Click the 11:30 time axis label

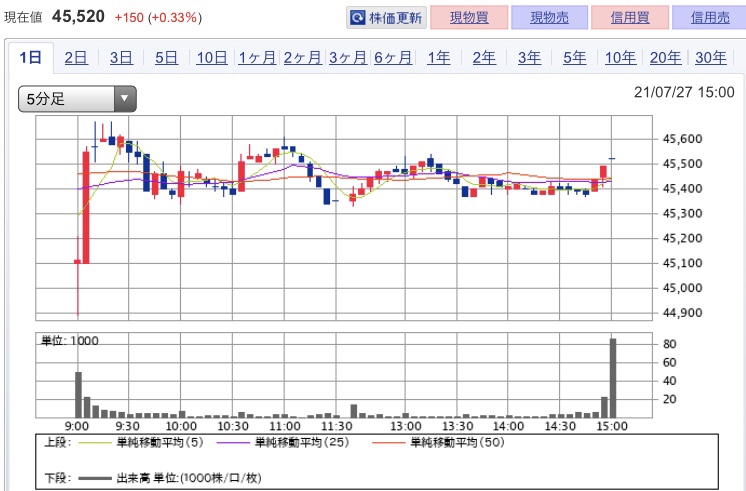click(x=336, y=426)
